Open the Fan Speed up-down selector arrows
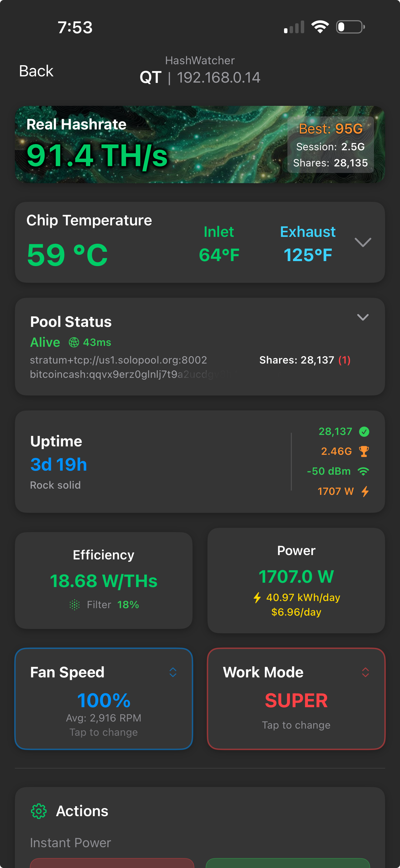This screenshot has height=868, width=400. pos(173,672)
